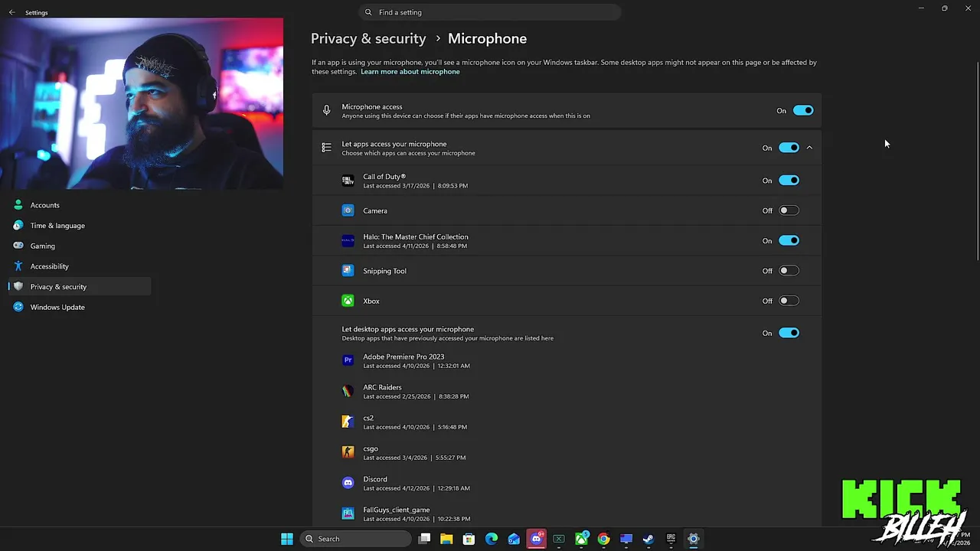The image size is (980, 551).
Task: Click the Adobe Premiere Pro 2023 icon
Action: [x=348, y=360]
